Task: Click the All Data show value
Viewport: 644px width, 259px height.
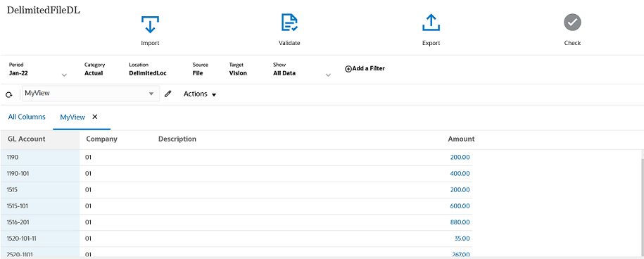Action: (x=284, y=73)
